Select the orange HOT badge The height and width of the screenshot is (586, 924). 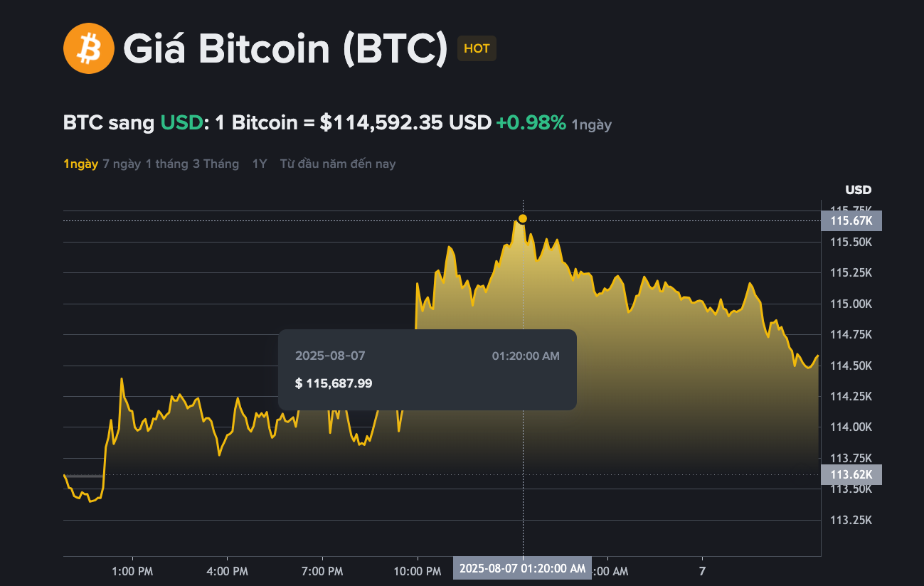point(477,49)
